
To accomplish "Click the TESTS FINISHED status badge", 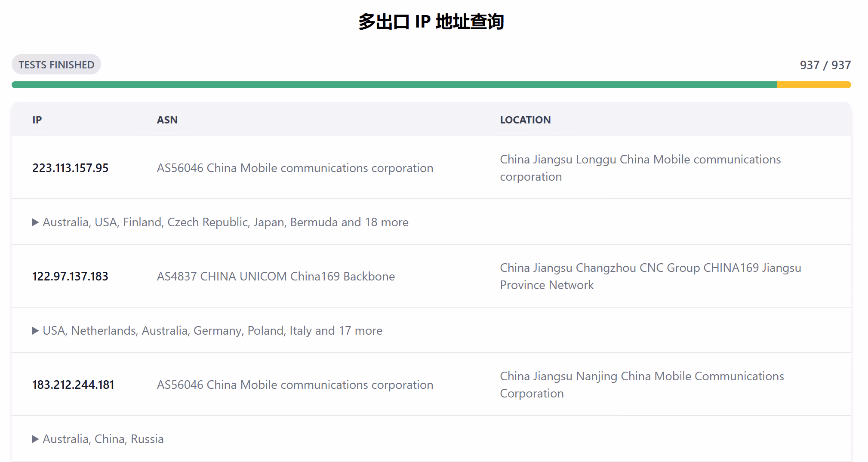I will click(x=56, y=65).
